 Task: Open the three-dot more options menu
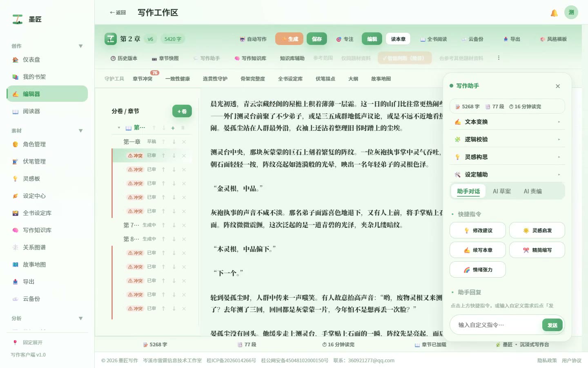point(499,58)
